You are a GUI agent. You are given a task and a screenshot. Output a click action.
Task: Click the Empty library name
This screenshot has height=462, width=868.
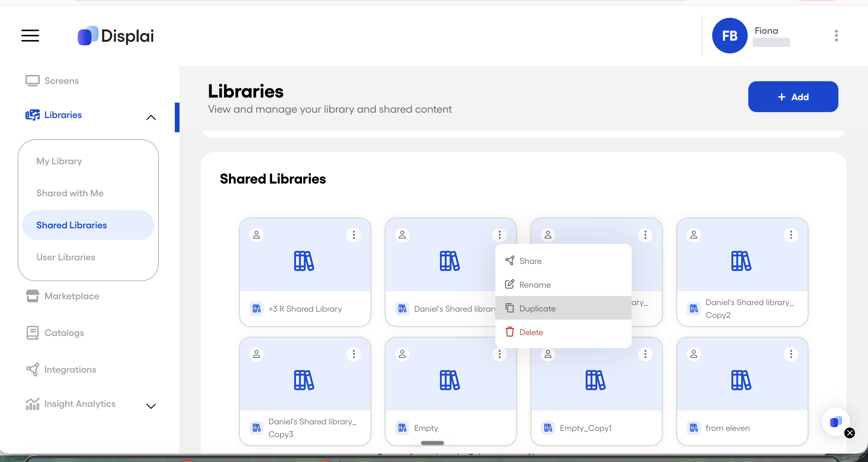click(x=426, y=428)
